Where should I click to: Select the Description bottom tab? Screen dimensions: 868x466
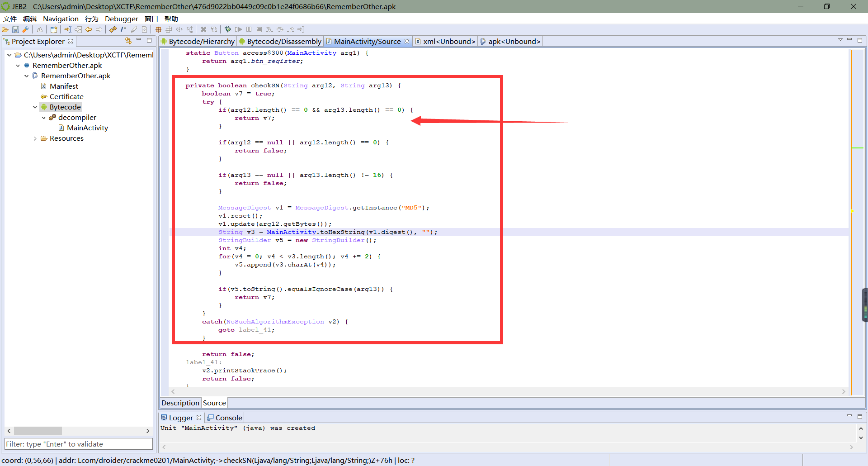click(180, 403)
